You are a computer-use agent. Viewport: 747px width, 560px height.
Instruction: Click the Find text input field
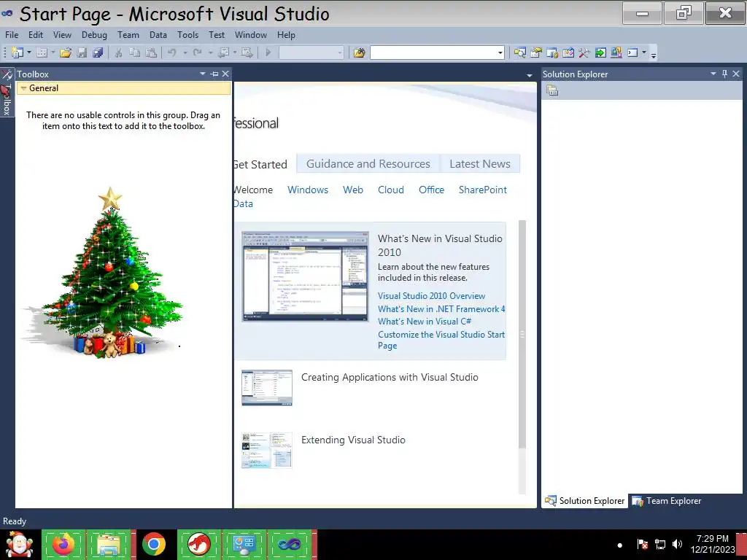click(433, 52)
